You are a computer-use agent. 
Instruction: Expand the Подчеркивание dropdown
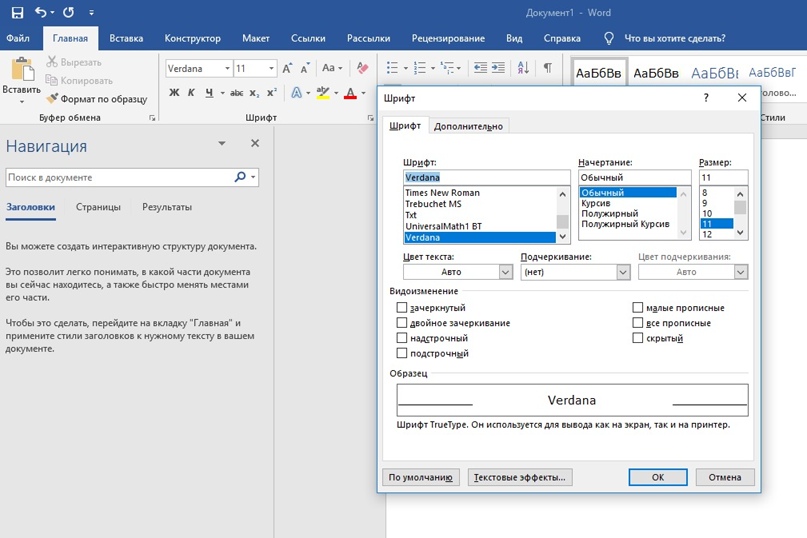pos(623,272)
